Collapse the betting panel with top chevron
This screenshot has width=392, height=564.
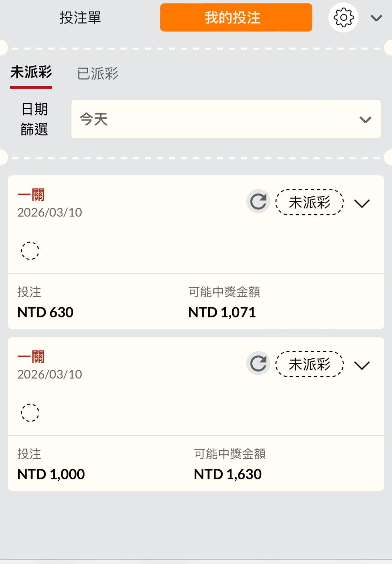pyautogui.click(x=376, y=18)
